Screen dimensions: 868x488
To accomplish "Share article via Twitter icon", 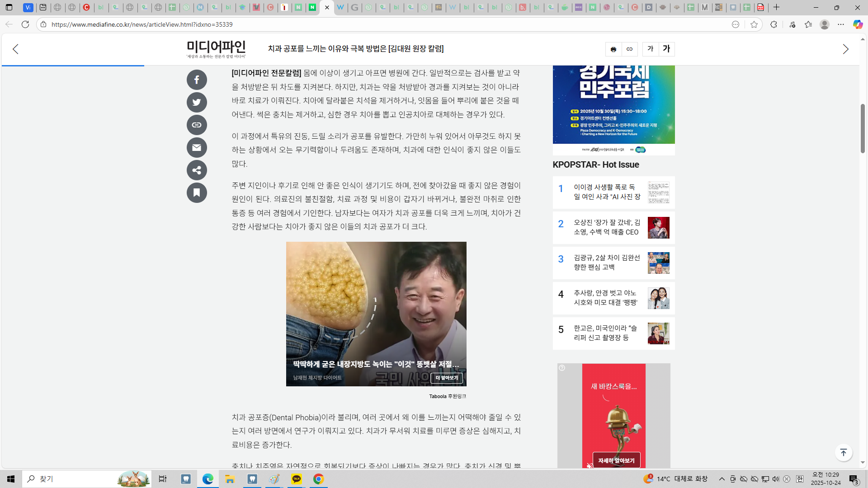I will 197,103.
